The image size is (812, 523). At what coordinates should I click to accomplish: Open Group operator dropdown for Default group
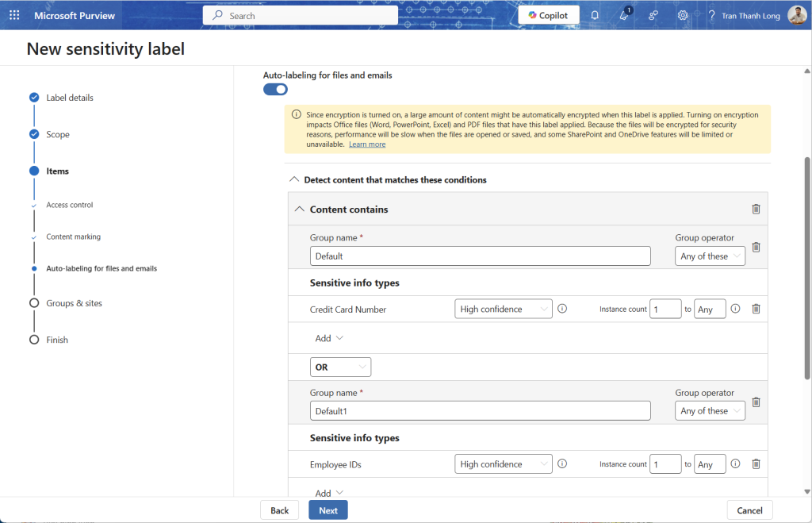pos(710,256)
